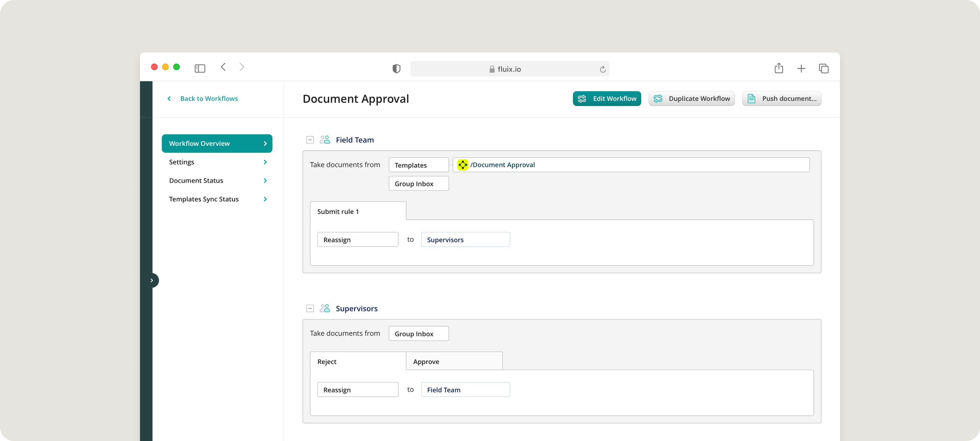The image size is (980, 441).
Task: Reload page with refresh icon
Action: tap(602, 69)
